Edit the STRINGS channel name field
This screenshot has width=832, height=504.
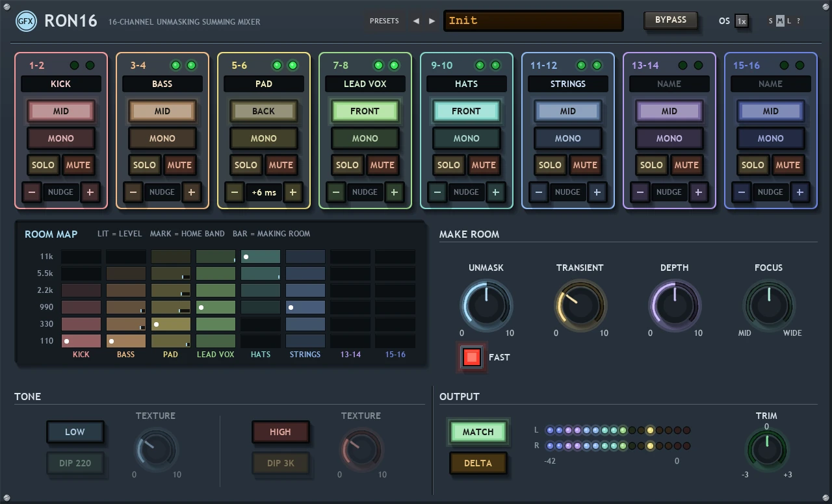567,84
